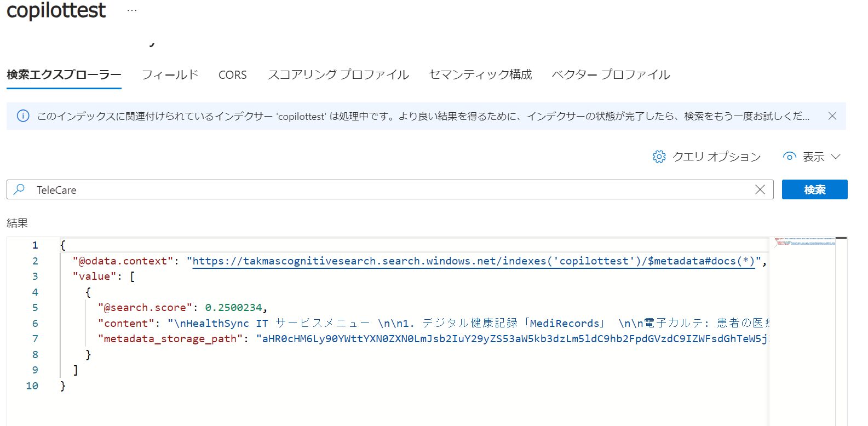Expand the 表示 dropdown chevron
The image size is (868, 426).
pos(836,157)
